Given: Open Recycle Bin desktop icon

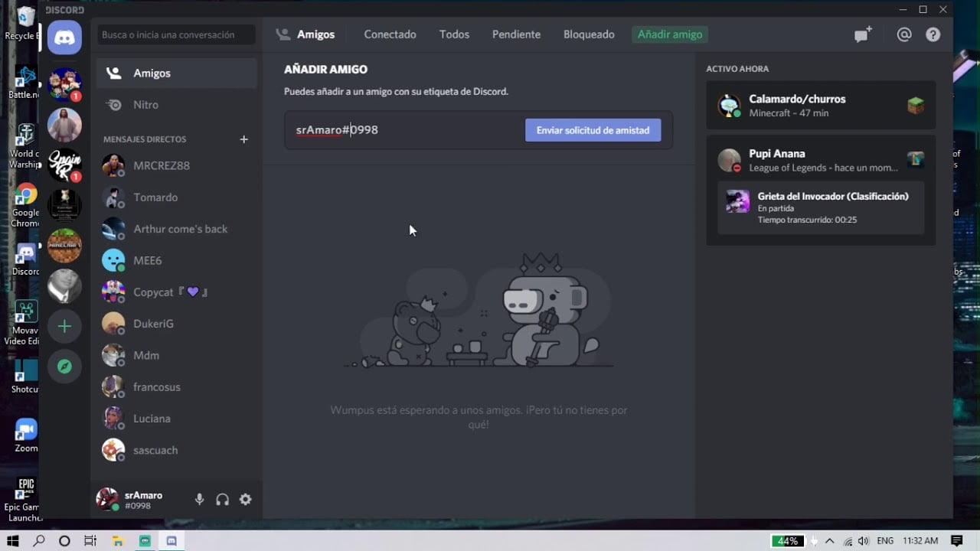Looking at the screenshot, I should pos(25,22).
